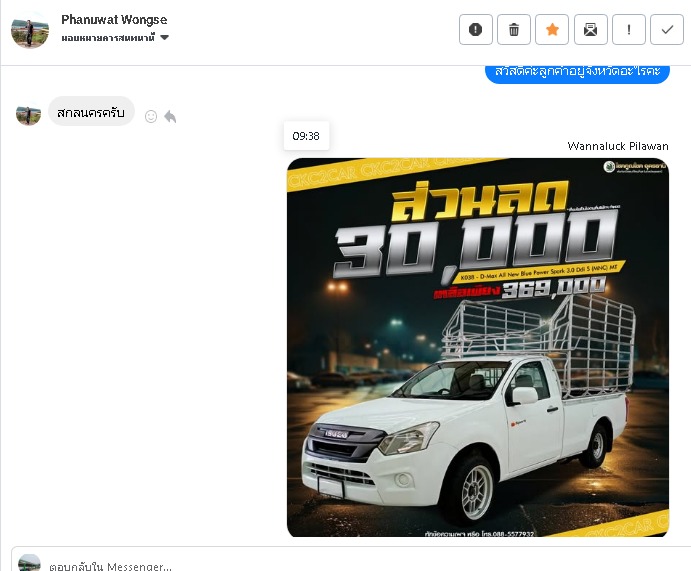
Task: Delete the conversation using the trash icon
Action: pyautogui.click(x=514, y=30)
